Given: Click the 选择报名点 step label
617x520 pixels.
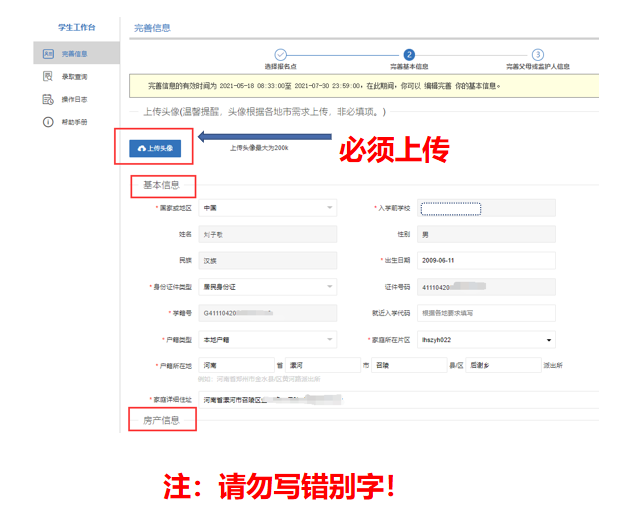Looking at the screenshot, I should coord(281,67).
